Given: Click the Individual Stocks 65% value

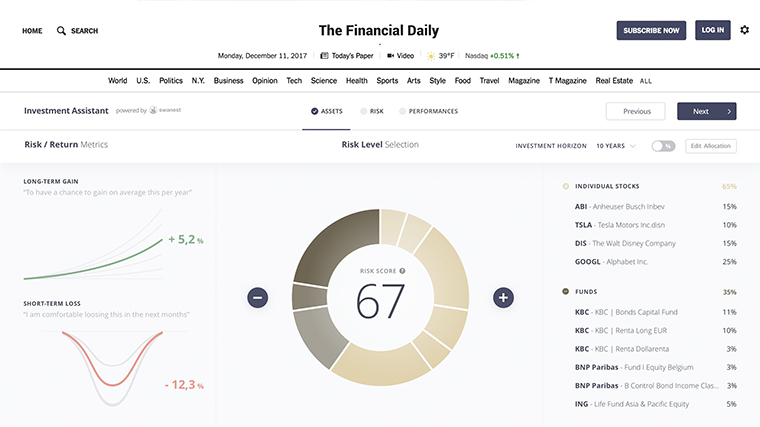Looking at the screenshot, I should coord(729,186).
